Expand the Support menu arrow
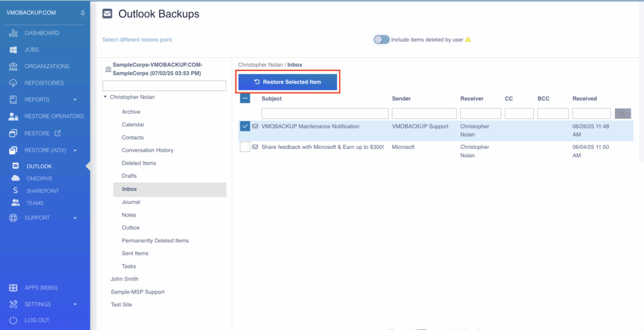This screenshot has height=330, width=644. (x=75, y=218)
